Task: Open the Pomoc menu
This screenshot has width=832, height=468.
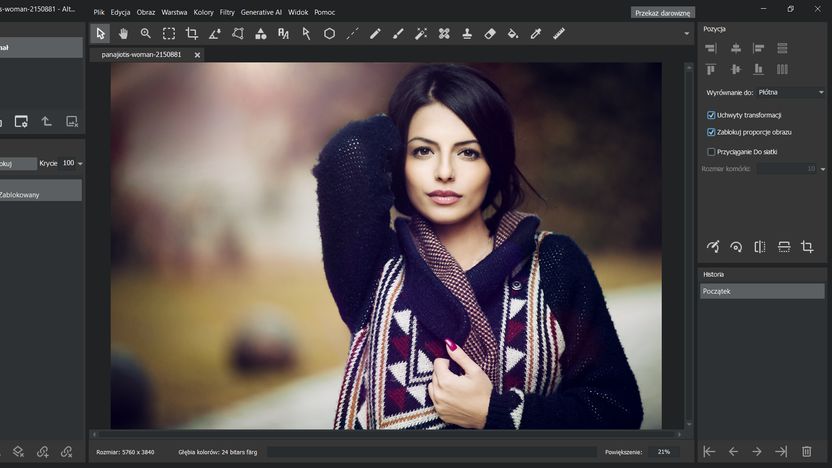Action: (324, 12)
